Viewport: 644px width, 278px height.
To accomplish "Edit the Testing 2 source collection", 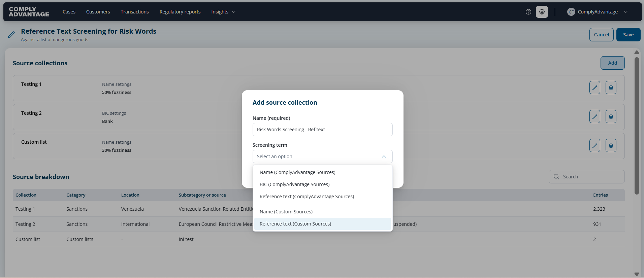I will pos(595,116).
